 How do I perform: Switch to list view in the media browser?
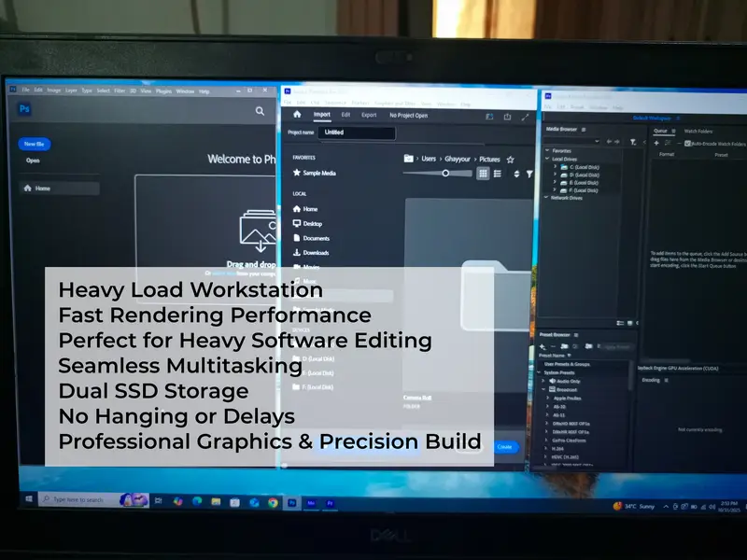498,173
